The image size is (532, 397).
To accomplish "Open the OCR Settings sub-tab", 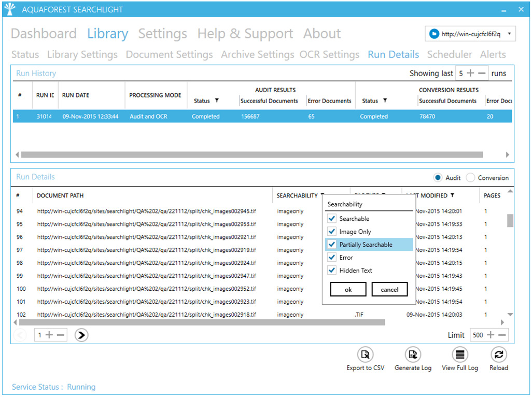I will coord(329,54).
